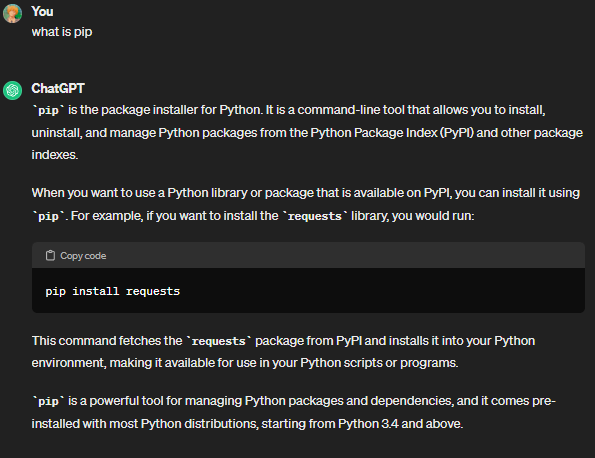Click the word "requests" inside the code block
This screenshot has height=458, width=595.
click(153, 291)
